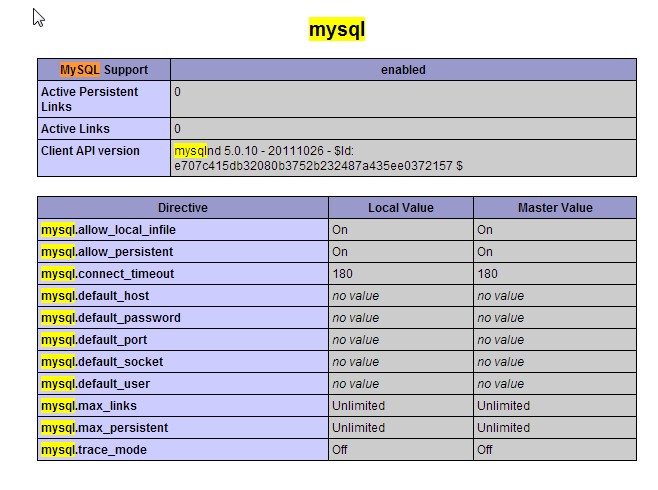Select mysql.max_persistent directive
Screen dimensions: 658x490
point(104,428)
